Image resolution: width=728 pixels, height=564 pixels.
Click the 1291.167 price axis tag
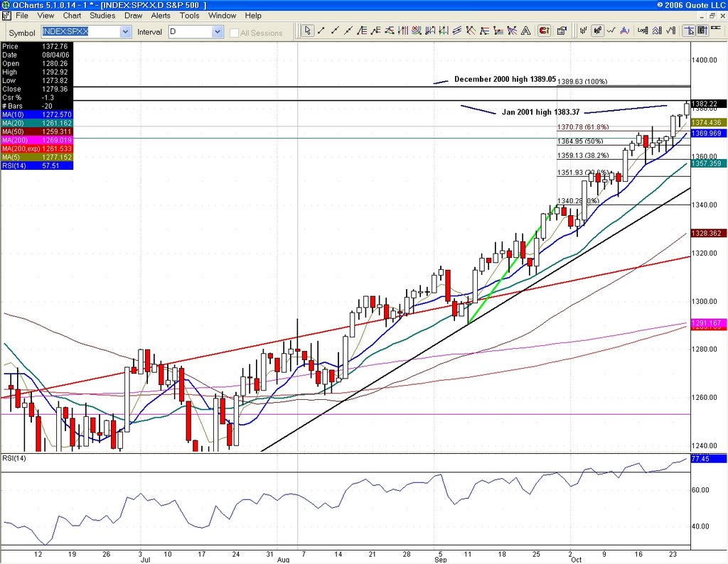coord(709,322)
